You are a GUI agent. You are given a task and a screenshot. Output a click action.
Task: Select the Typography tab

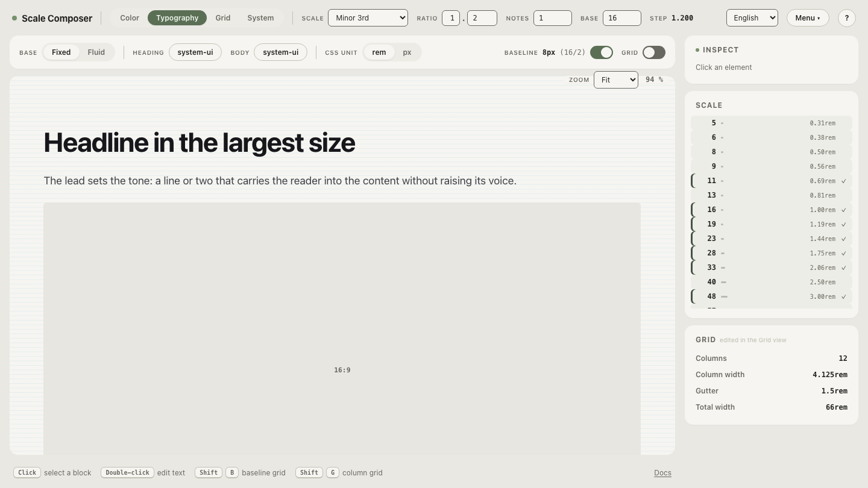tap(177, 18)
